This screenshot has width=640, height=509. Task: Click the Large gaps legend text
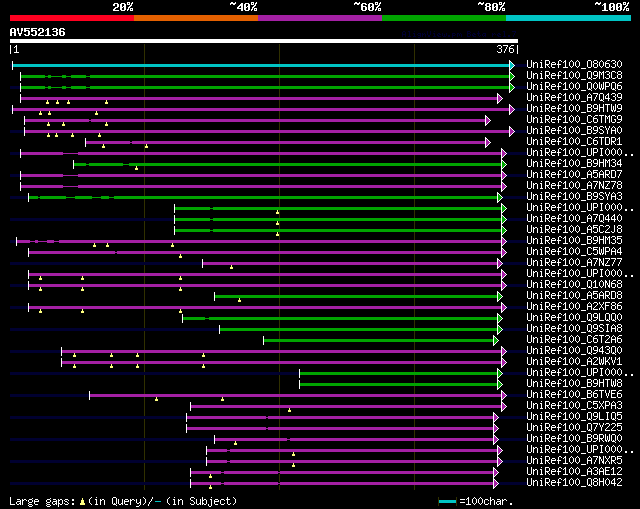click(x=42, y=502)
